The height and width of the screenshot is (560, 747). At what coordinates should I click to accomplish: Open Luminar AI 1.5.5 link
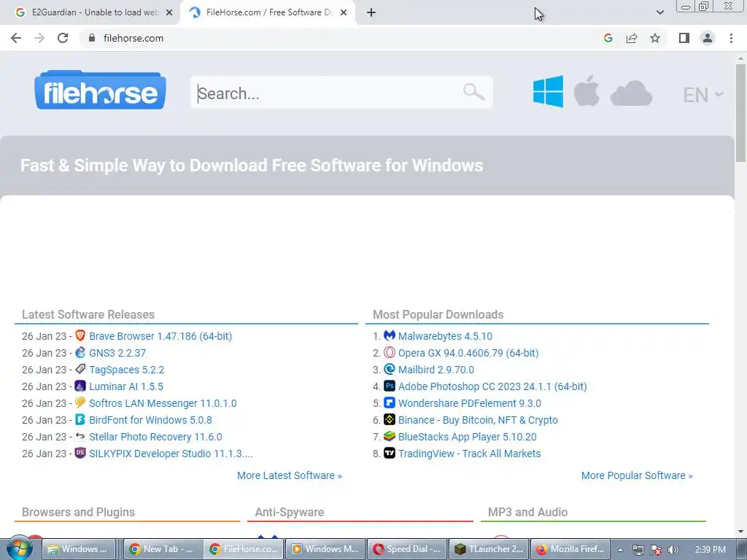pos(126,386)
